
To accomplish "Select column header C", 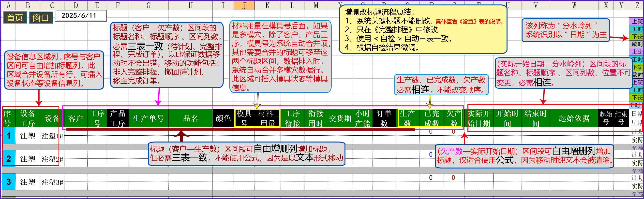I will click(52, 5).
